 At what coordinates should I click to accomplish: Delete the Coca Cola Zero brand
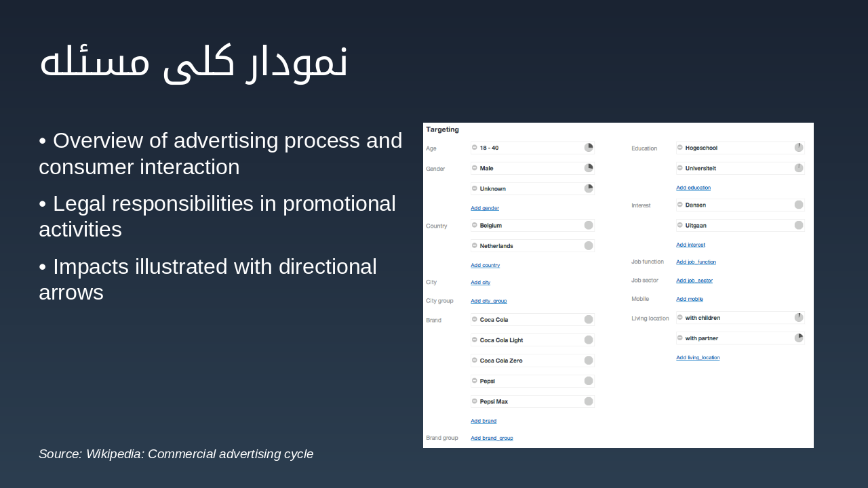click(475, 361)
